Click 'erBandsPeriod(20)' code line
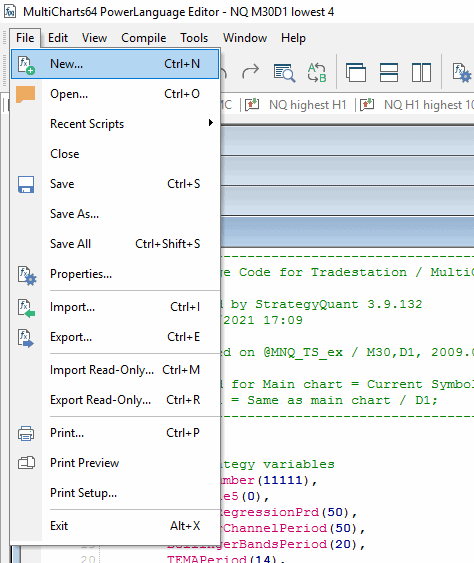 click(294, 544)
